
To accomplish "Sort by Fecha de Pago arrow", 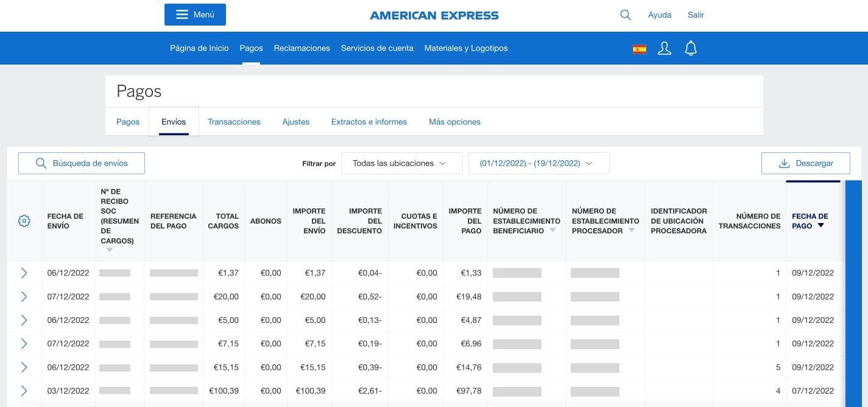I will click(x=820, y=226).
